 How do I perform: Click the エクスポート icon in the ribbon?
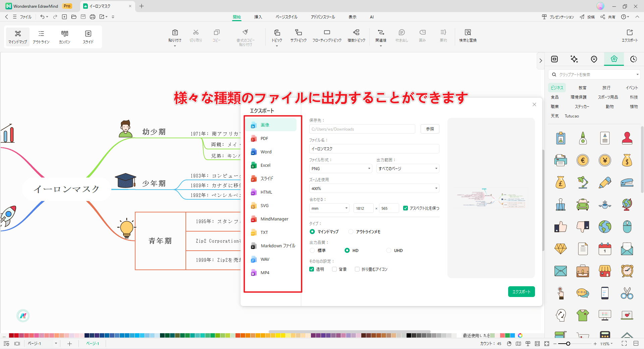tap(630, 33)
